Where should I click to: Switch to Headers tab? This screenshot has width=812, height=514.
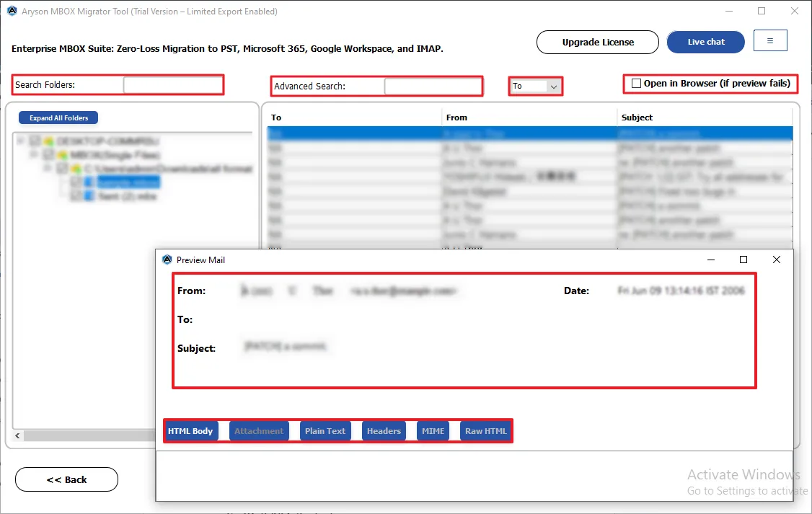(x=384, y=430)
